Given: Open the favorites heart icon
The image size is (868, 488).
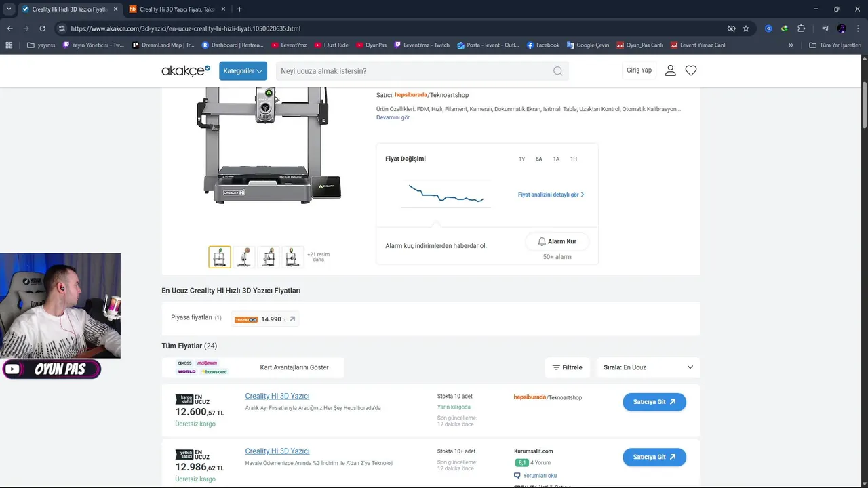Looking at the screenshot, I should [691, 70].
